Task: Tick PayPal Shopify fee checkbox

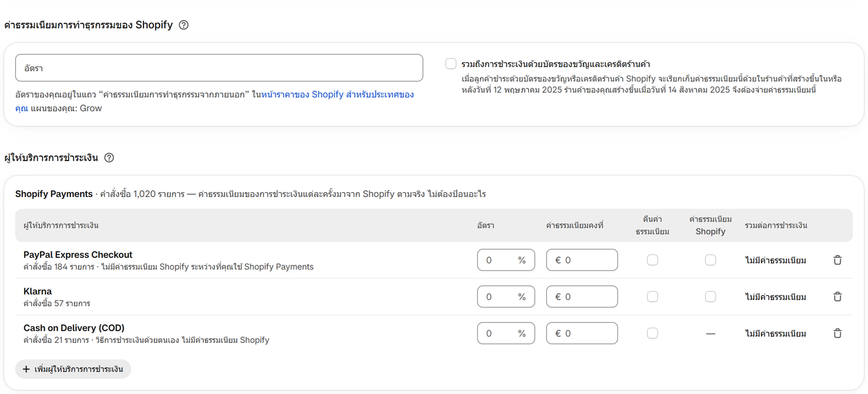Action: (711, 260)
